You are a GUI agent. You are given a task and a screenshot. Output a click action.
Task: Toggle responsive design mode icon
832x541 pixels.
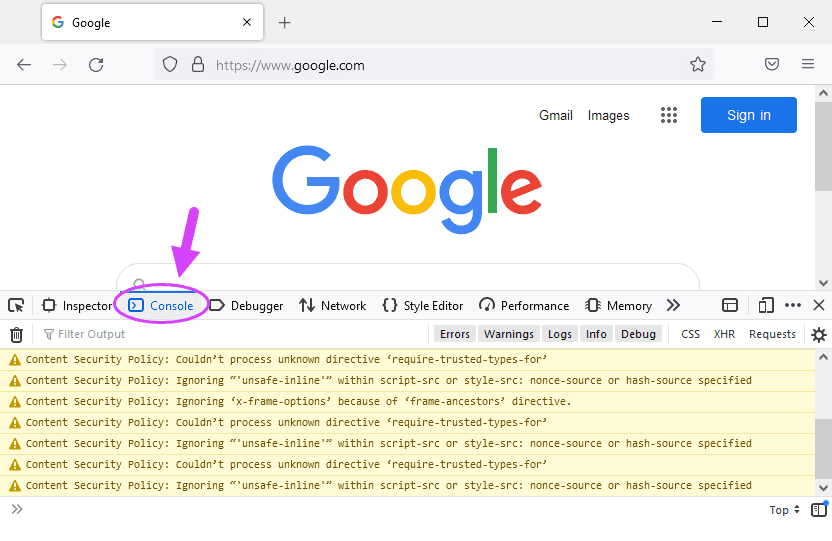(x=766, y=306)
